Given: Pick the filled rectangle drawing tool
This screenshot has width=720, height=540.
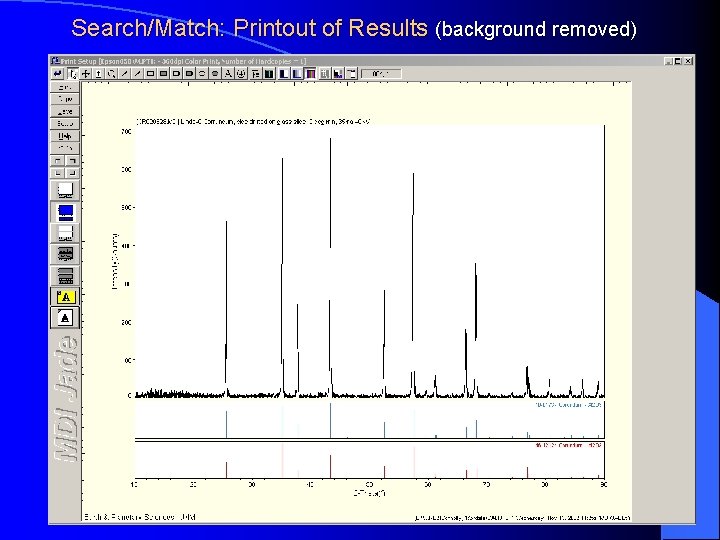Looking at the screenshot, I should [x=163, y=73].
